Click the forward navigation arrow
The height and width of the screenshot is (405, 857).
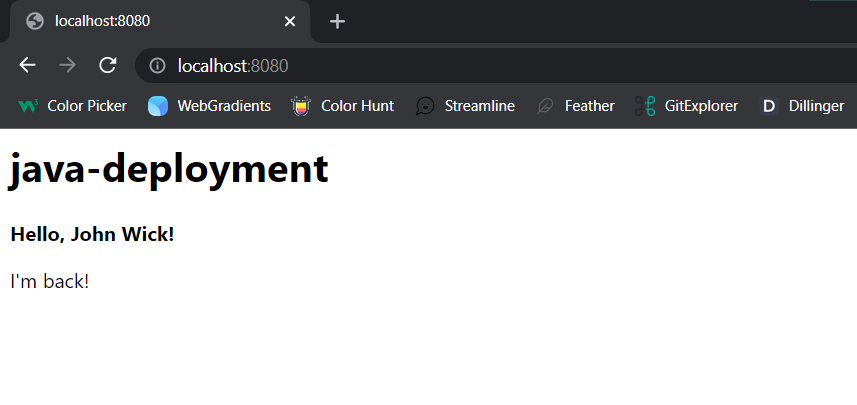[x=67, y=66]
